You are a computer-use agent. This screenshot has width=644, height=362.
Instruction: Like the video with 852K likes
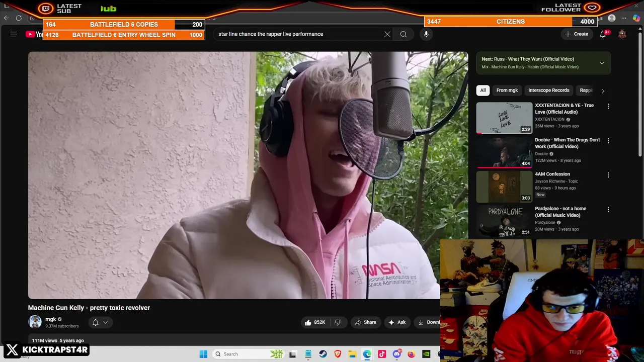point(314,322)
